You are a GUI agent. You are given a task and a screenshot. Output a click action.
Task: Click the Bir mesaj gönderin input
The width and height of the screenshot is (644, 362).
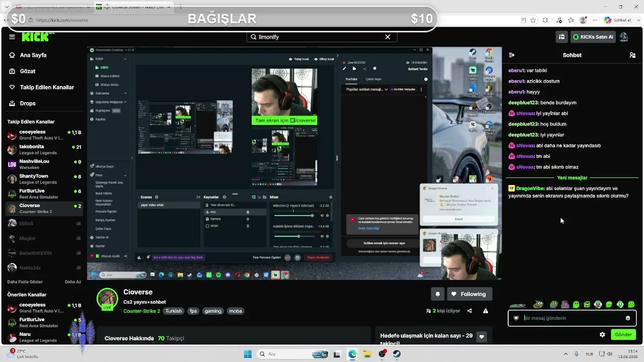pos(572,318)
